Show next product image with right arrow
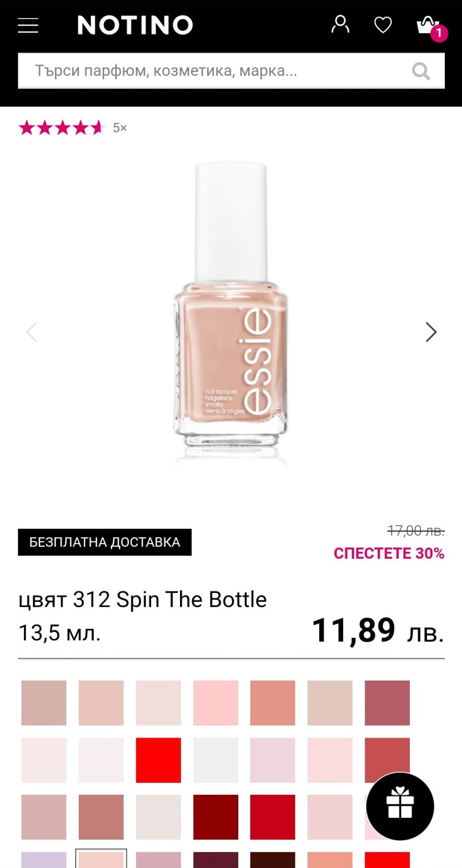Screen dimensions: 462x868 (431, 332)
